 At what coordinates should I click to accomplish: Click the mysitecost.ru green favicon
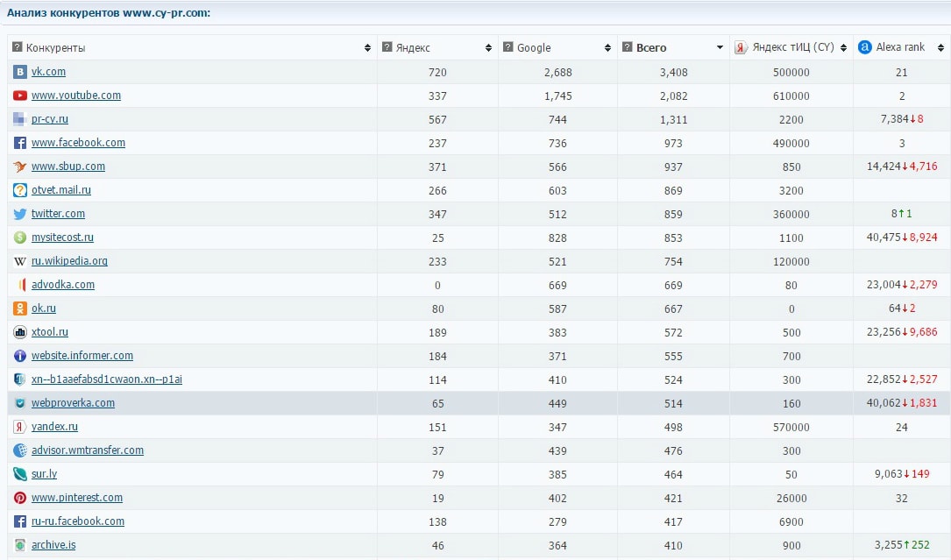click(x=20, y=237)
